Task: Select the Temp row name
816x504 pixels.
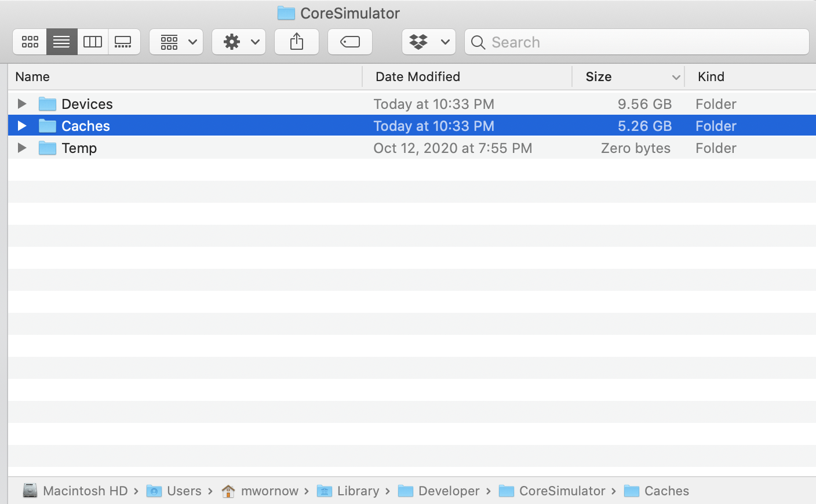Action: (79, 148)
